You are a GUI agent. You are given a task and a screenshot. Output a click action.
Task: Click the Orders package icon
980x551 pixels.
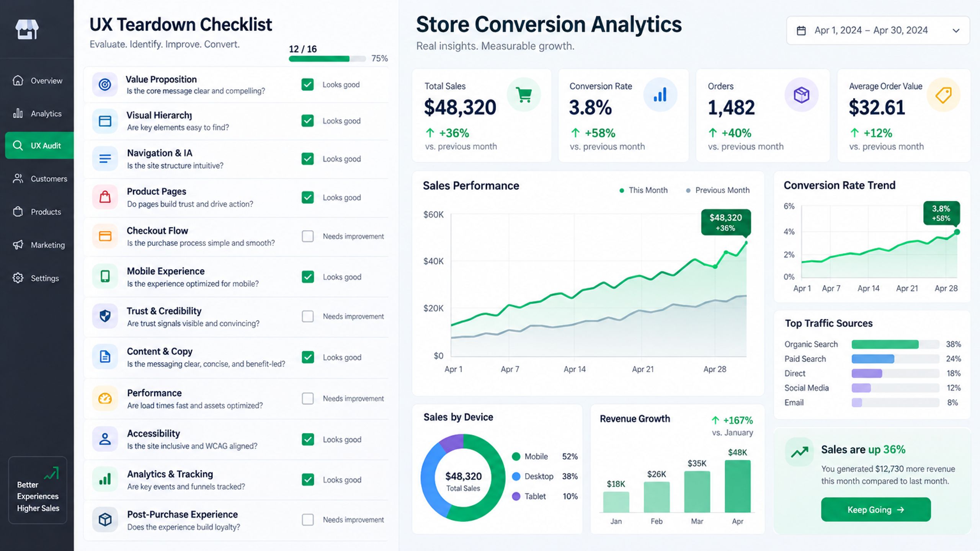801,95
